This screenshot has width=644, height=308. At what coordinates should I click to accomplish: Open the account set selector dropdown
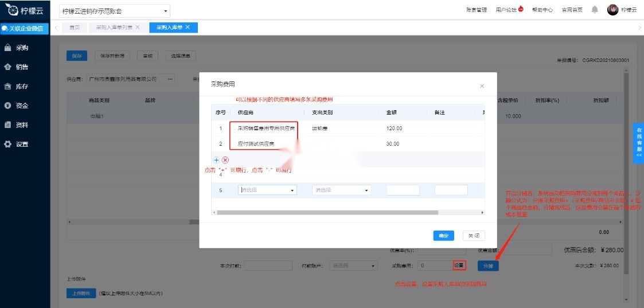pos(115,11)
